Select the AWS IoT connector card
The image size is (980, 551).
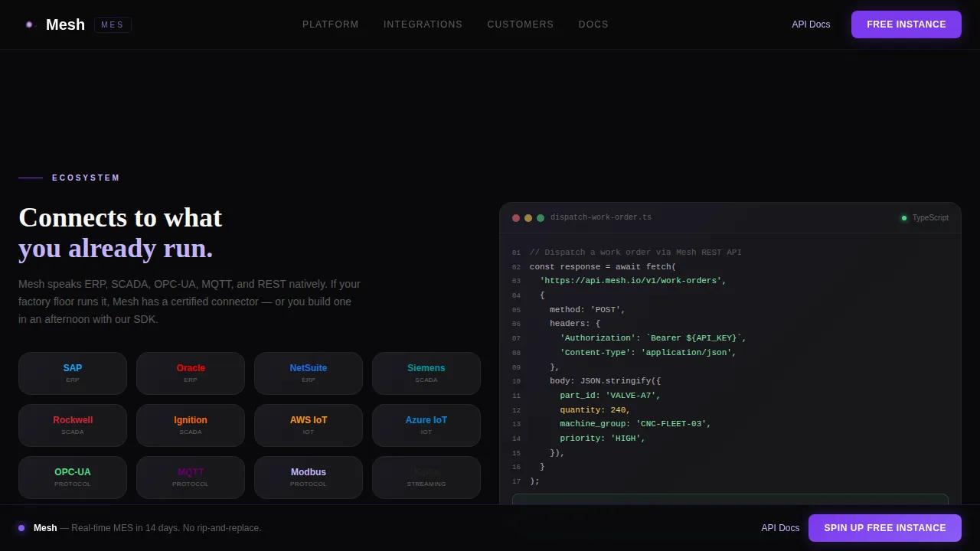click(x=309, y=425)
